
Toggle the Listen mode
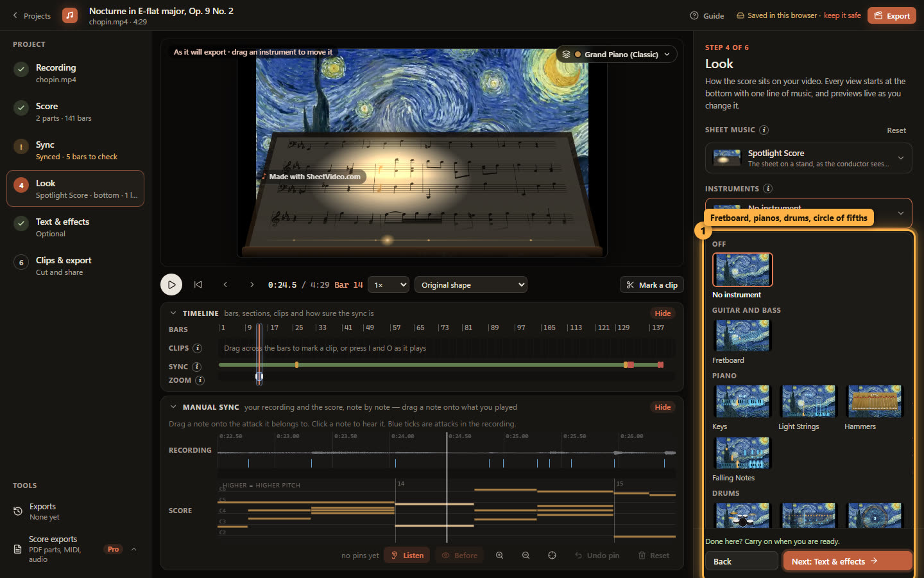(x=407, y=556)
